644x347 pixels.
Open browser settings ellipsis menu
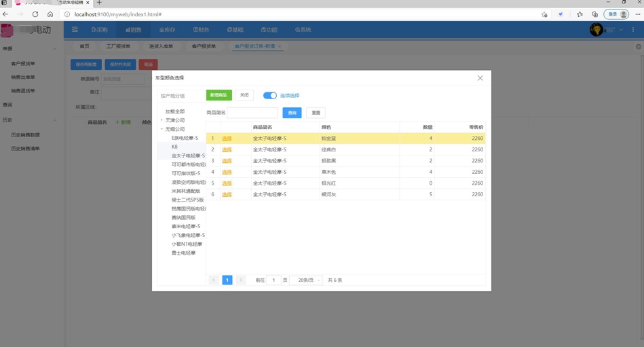pyautogui.click(x=637, y=14)
